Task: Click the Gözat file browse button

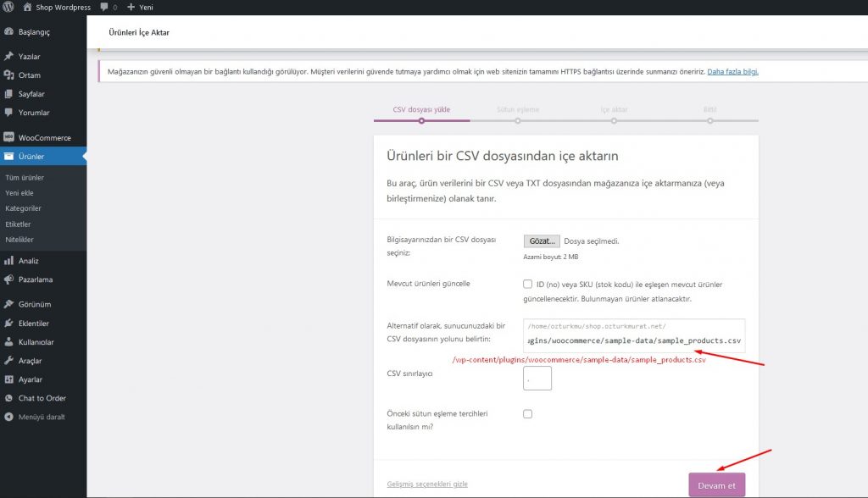Action: [x=541, y=241]
